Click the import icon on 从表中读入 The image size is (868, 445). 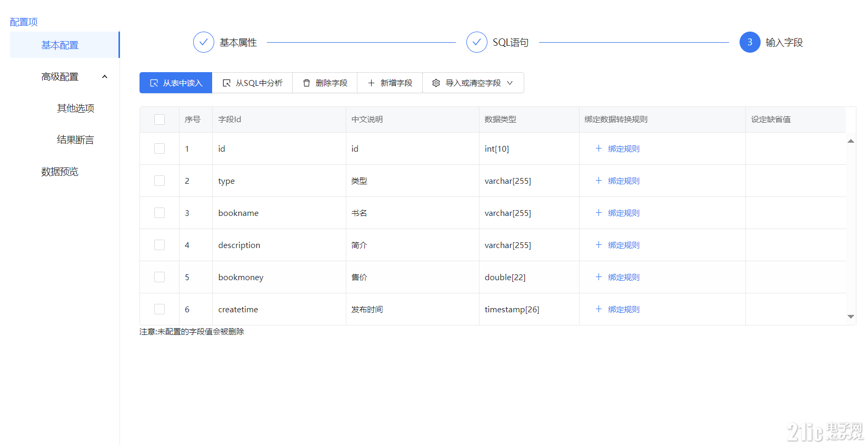point(154,83)
